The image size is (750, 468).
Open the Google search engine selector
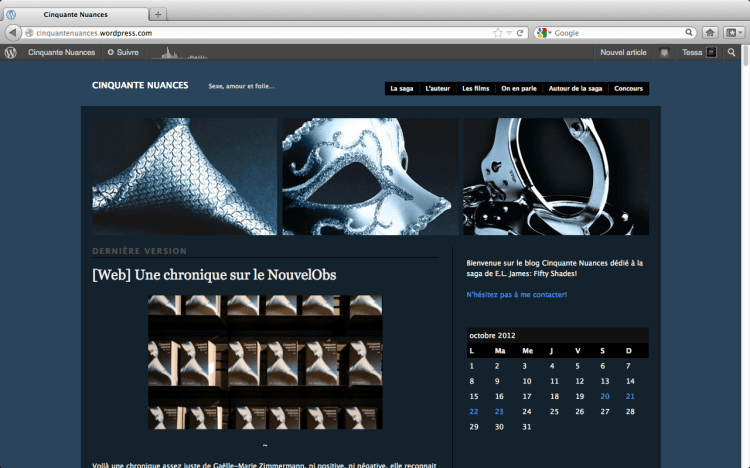544,33
